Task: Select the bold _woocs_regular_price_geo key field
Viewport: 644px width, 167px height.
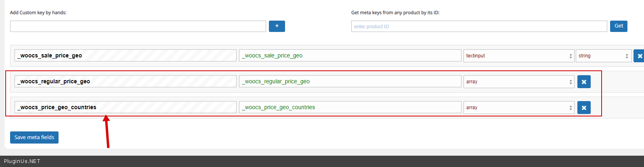Action: point(125,82)
